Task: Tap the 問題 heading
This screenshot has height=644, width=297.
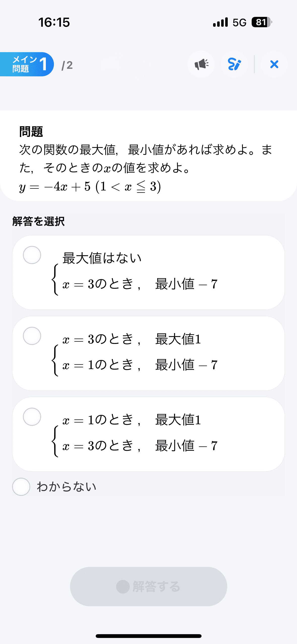Action: point(31,132)
